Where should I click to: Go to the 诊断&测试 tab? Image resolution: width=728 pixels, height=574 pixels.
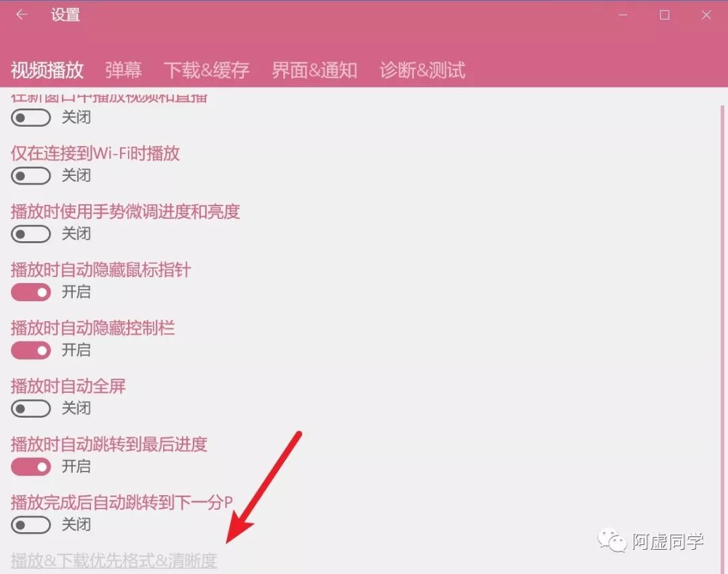[423, 70]
